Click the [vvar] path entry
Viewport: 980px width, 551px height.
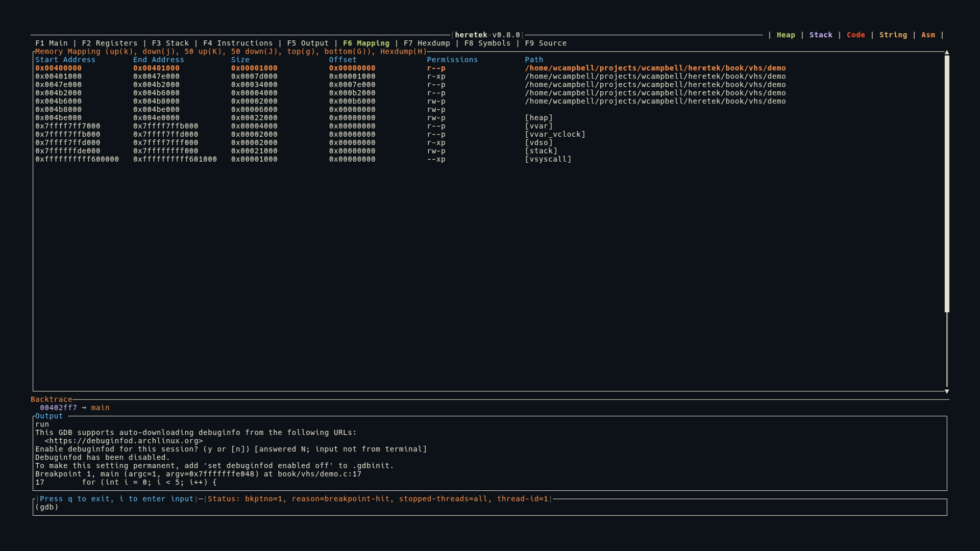coord(538,126)
